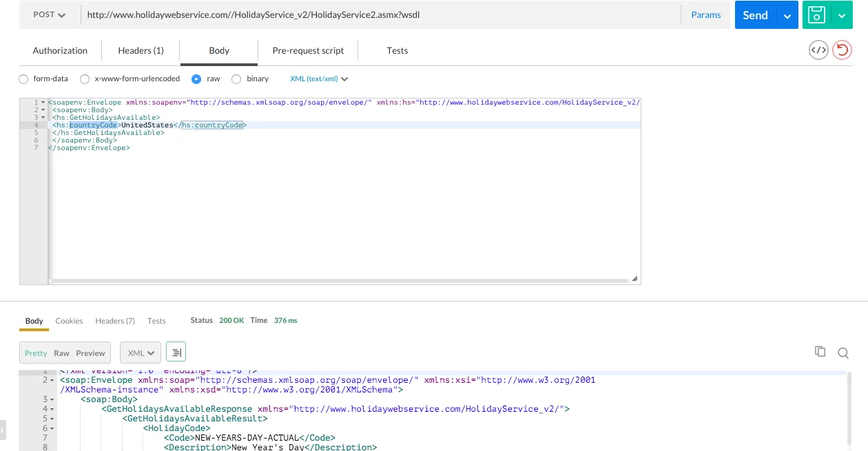The image size is (868, 451).
Task: Select the binary radio button
Action: 236,79
